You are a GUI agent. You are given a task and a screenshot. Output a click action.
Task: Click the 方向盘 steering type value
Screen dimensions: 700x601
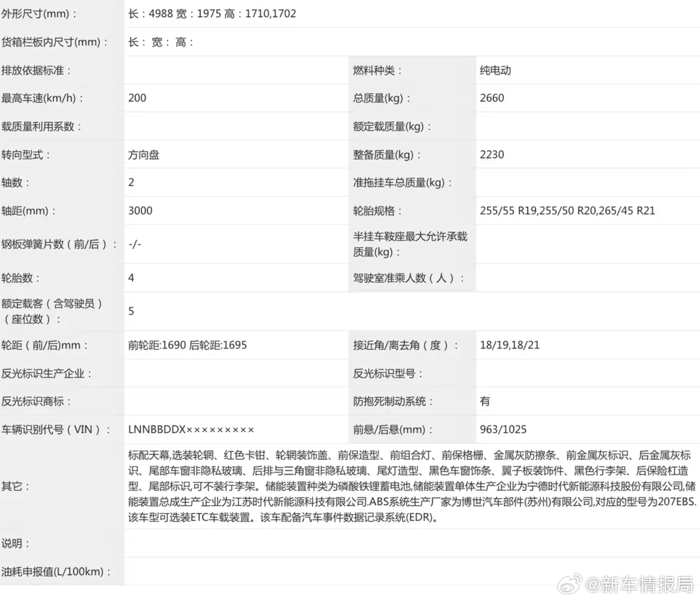coord(144,155)
